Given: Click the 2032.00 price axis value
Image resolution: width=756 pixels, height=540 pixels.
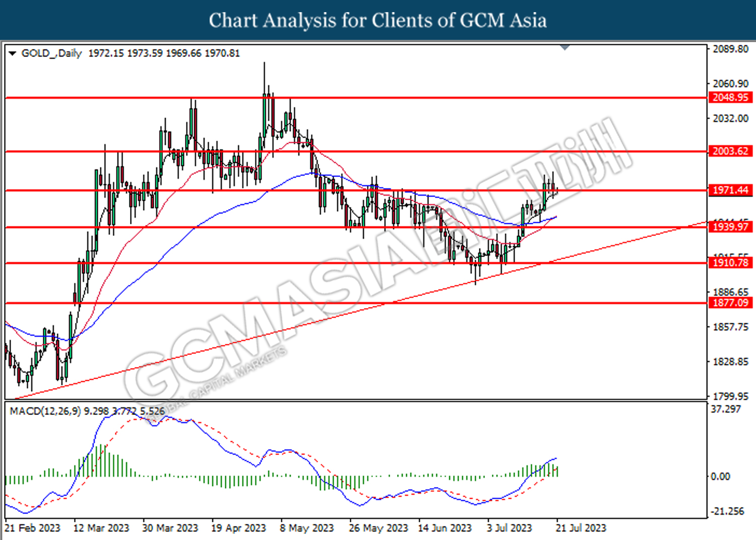Looking at the screenshot, I should pyautogui.click(x=730, y=118).
